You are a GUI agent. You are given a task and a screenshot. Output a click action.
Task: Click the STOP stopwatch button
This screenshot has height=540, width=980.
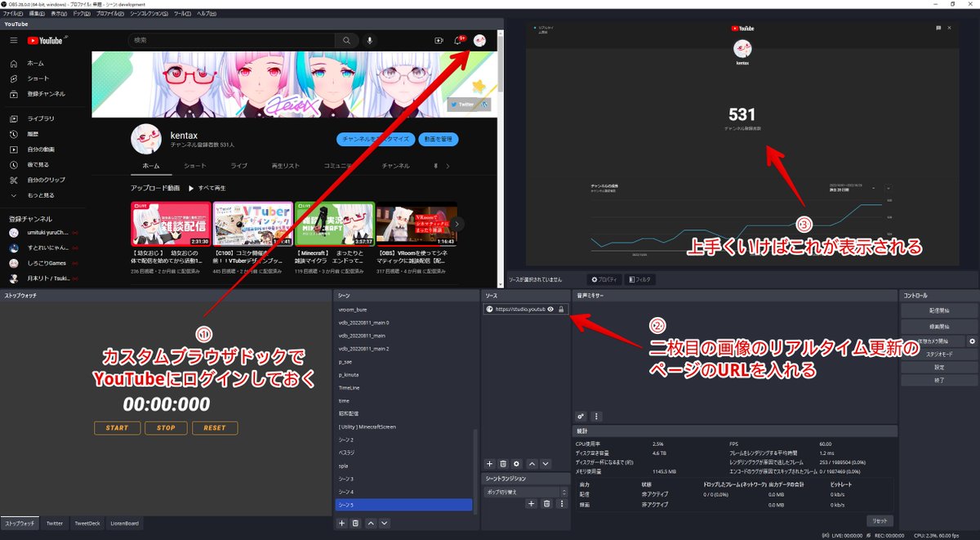point(166,428)
